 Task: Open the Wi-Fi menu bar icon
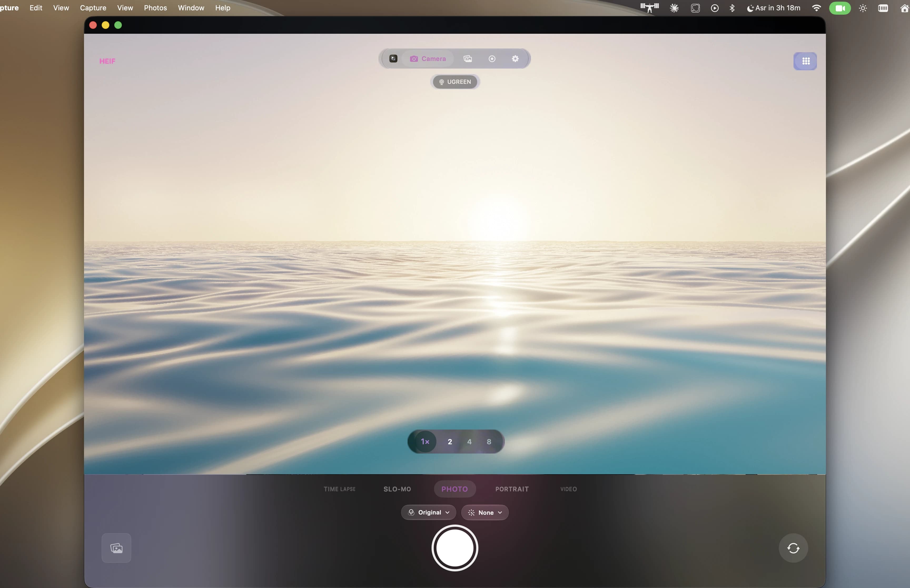tap(817, 8)
